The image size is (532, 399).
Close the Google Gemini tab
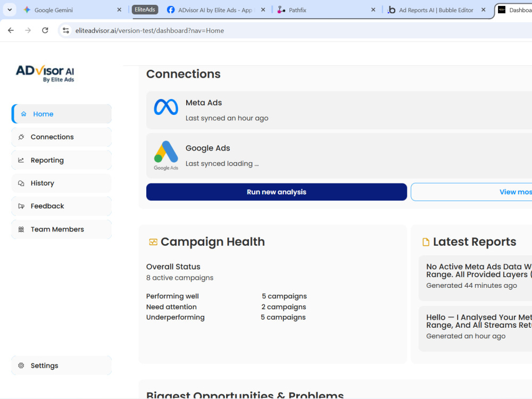(x=119, y=10)
